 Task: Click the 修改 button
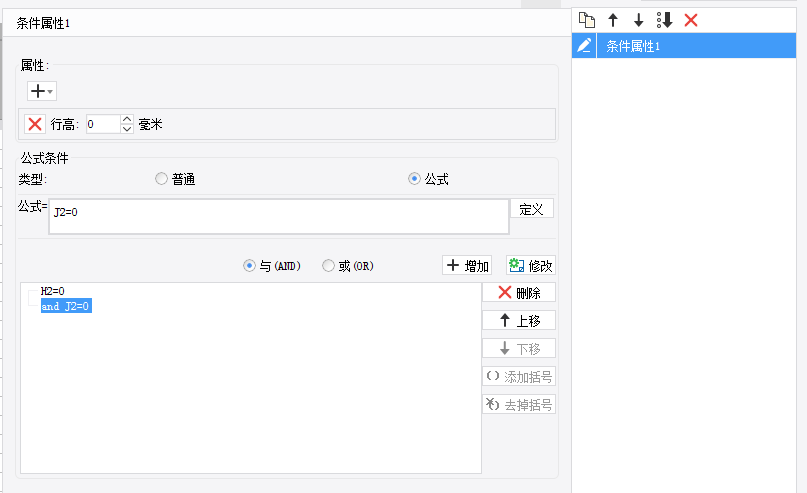(531, 266)
